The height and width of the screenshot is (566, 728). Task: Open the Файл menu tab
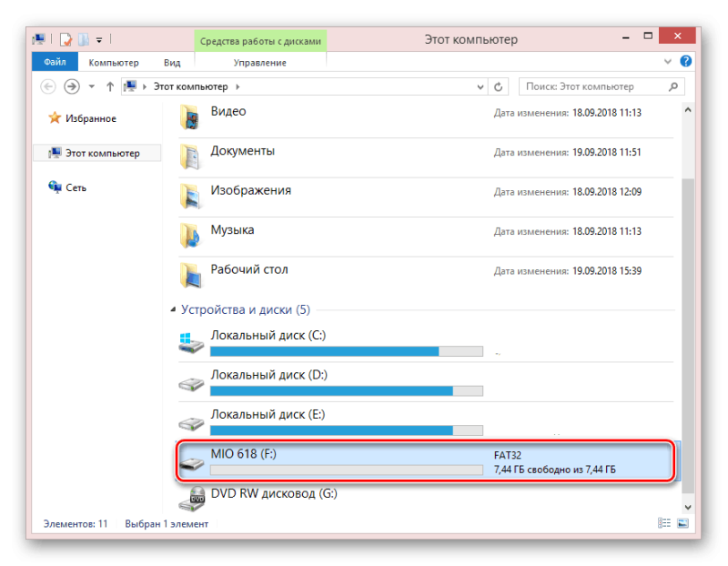55,62
